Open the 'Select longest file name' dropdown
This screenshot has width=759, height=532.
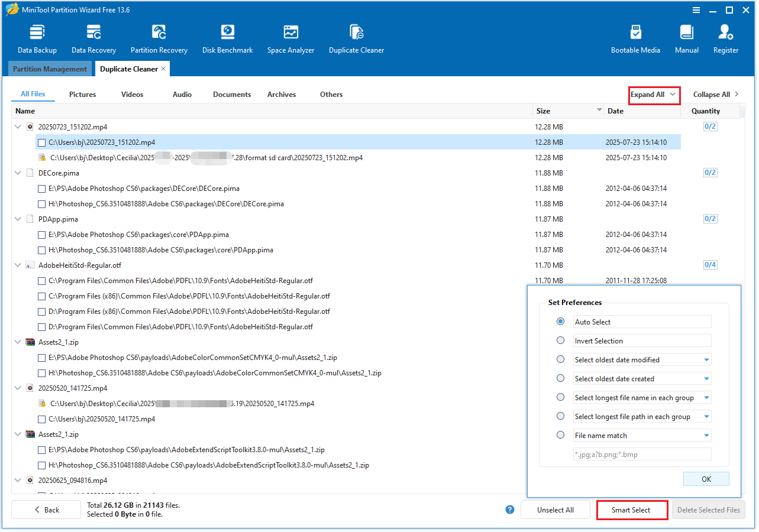[706, 398]
